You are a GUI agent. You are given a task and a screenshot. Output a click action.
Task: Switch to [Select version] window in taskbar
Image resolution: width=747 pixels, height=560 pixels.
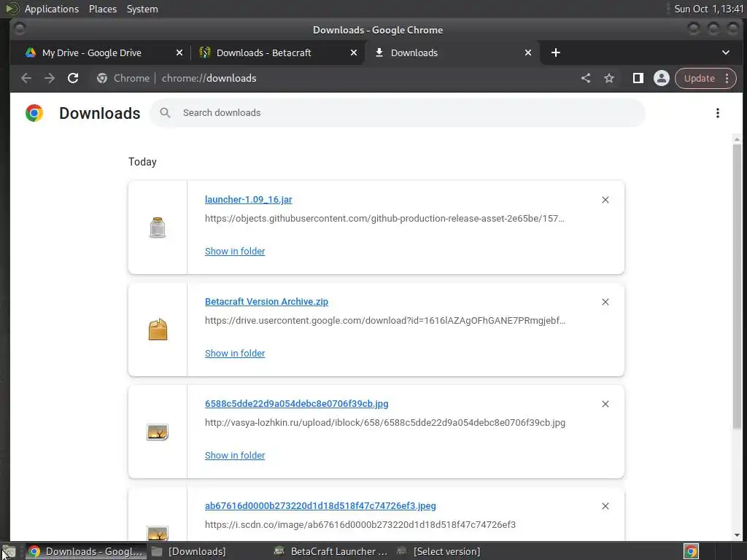(x=439, y=551)
